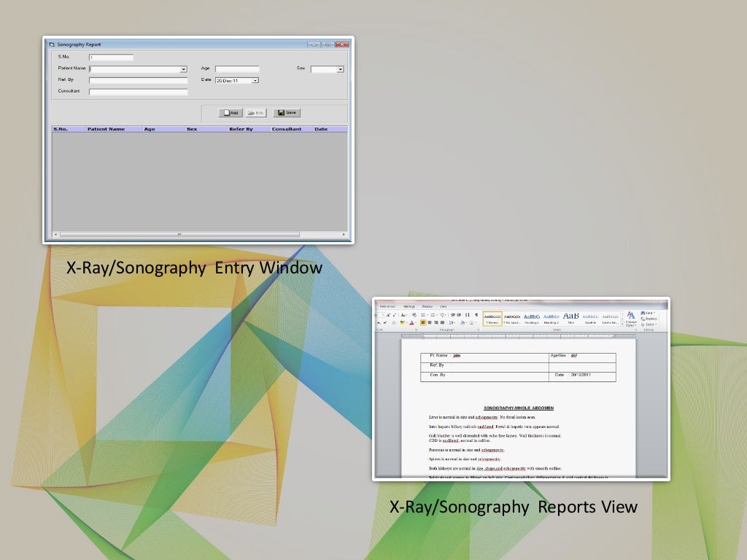The height and width of the screenshot is (560, 747).
Task: Click Grow Font icon in Word ribbon
Action: (x=388, y=315)
